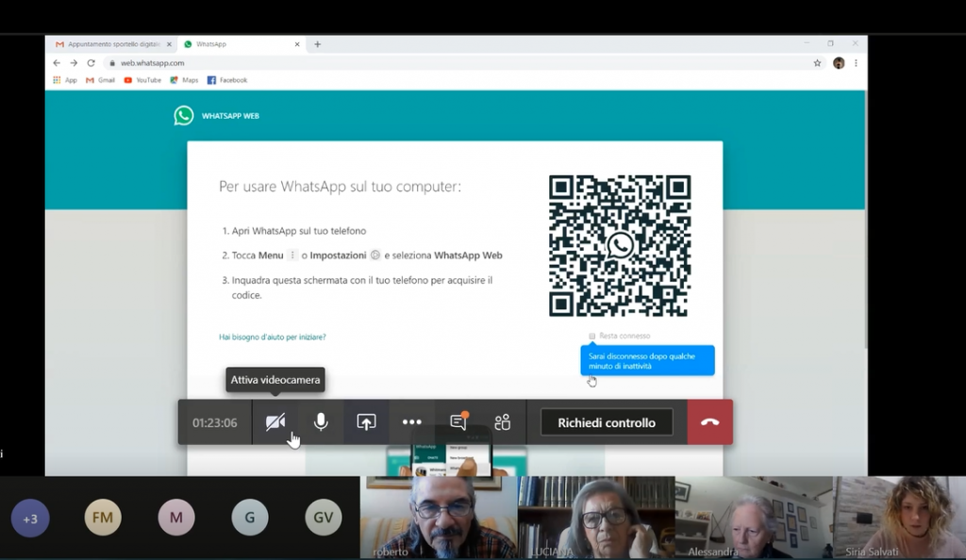Open the Hai bisogno d'aiuto per iniziare link

(x=273, y=338)
